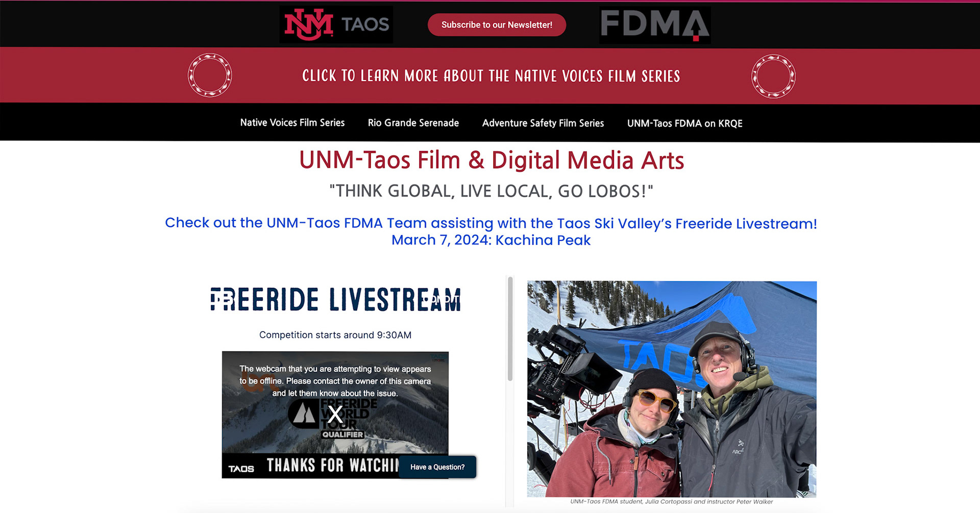Image resolution: width=980 pixels, height=513 pixels.
Task: Click the UNM Taos logo
Action: point(336,24)
